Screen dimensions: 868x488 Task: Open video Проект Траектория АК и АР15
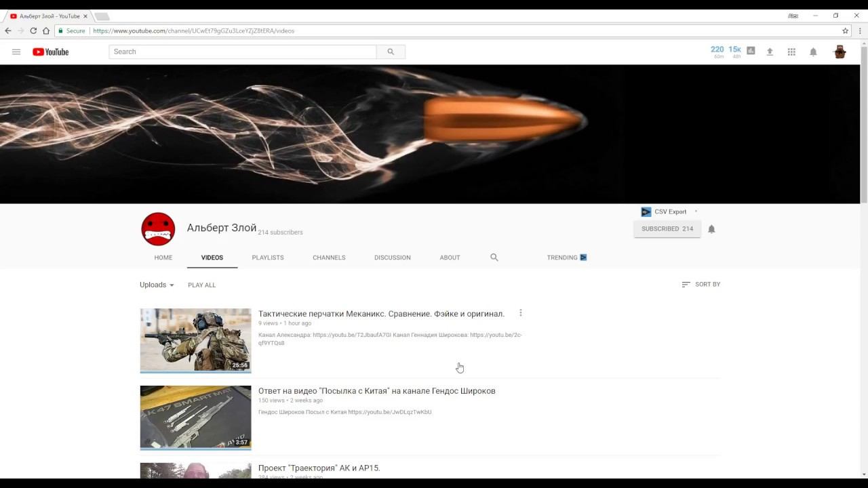pyautogui.click(x=319, y=468)
